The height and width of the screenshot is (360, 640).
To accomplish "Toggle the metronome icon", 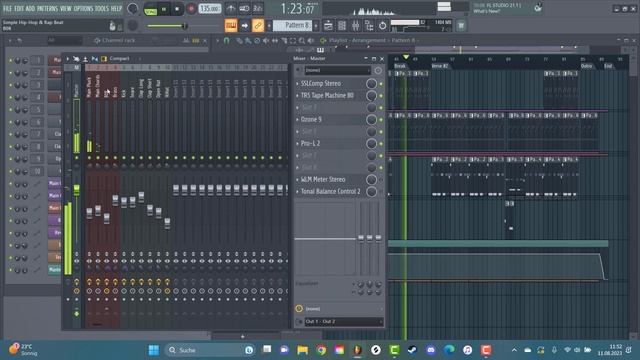I will 231,8.
